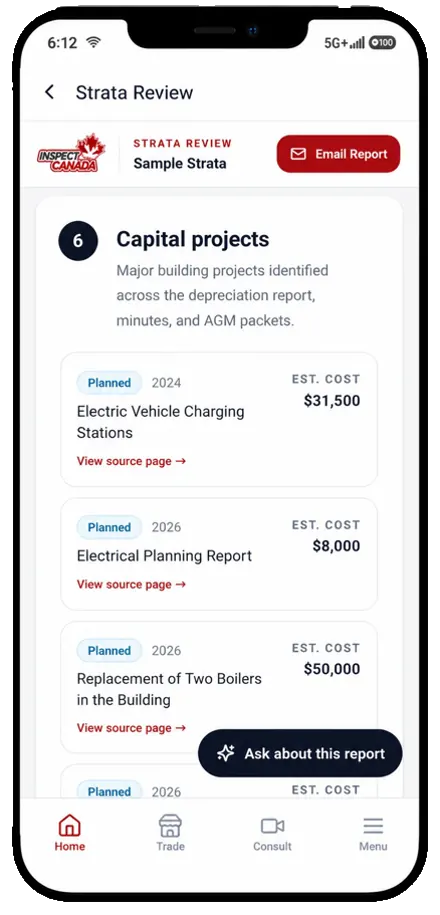The image size is (440, 915).
Task: Select the Electrical Planning Report card title
Action: click(164, 556)
